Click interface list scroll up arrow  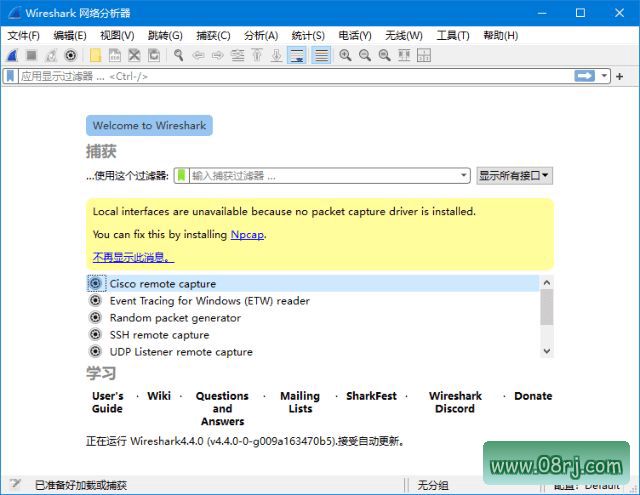point(547,282)
